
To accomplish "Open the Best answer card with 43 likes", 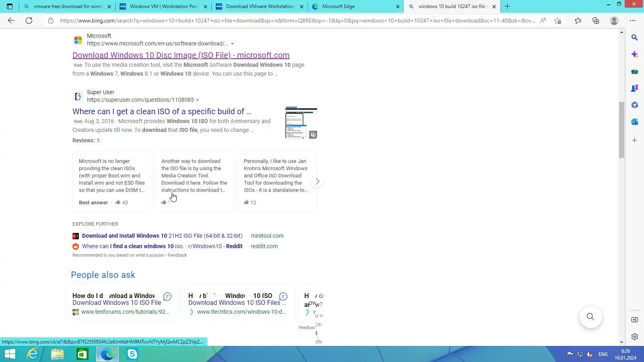I will click(112, 181).
